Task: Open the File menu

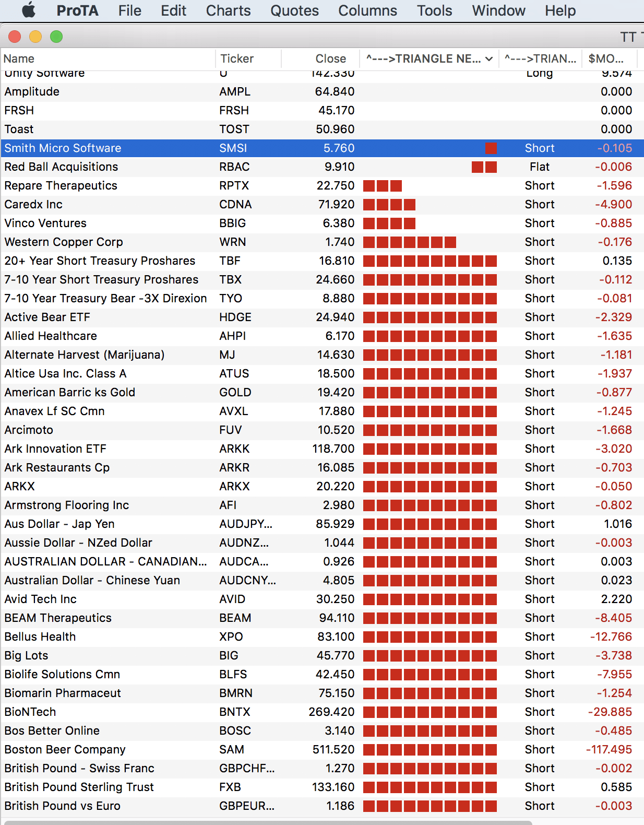Action: point(129,10)
